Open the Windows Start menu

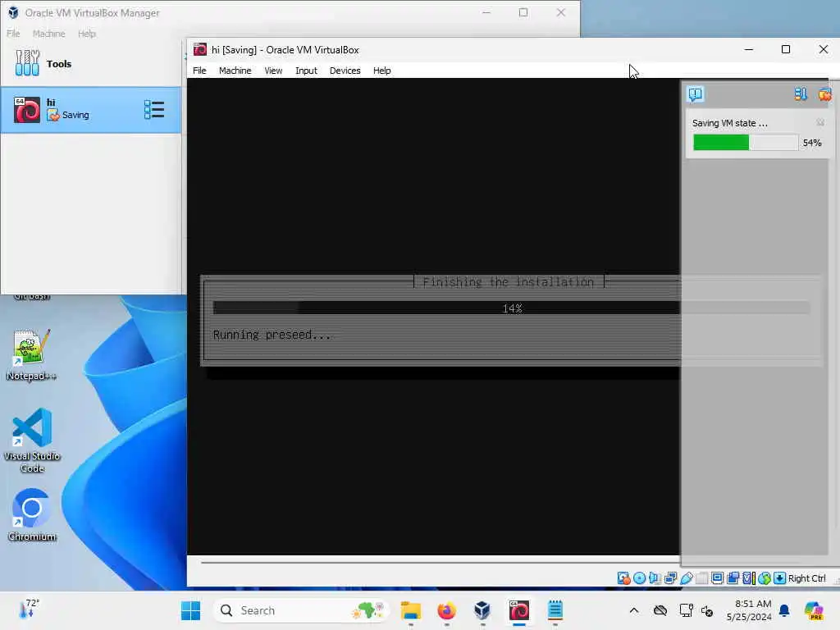point(190,610)
